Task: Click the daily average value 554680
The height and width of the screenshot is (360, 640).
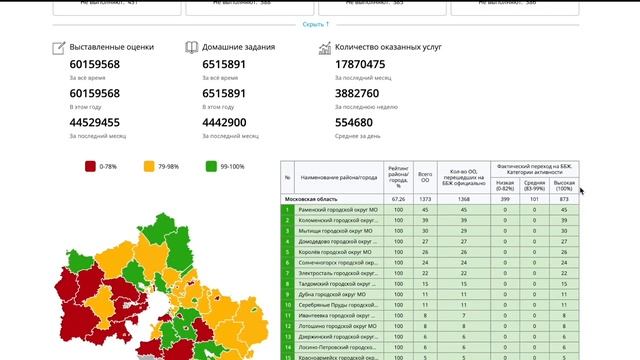Action: click(x=353, y=122)
